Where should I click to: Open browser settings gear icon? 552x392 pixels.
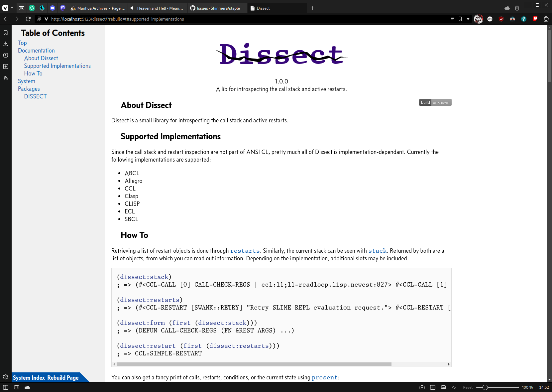(x=6, y=377)
